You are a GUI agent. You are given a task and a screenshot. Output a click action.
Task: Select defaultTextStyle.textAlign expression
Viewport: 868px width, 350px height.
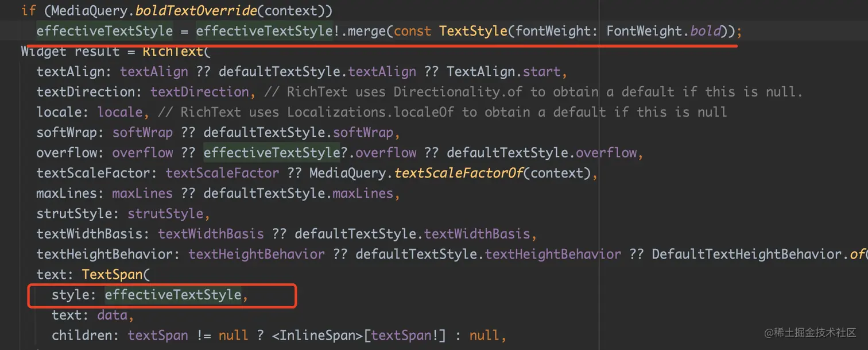click(x=317, y=72)
